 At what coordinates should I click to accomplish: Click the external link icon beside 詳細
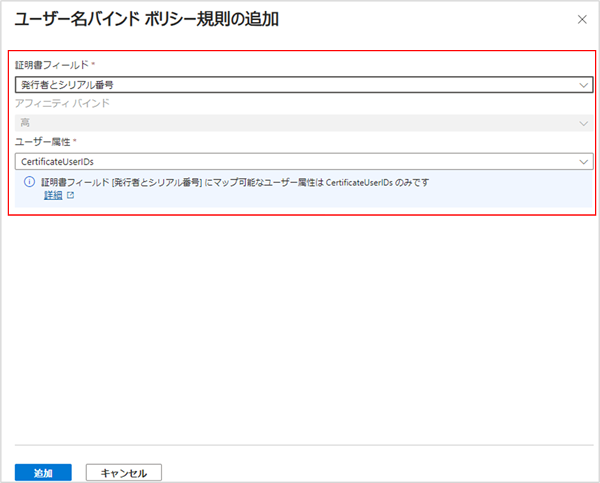[x=71, y=196]
